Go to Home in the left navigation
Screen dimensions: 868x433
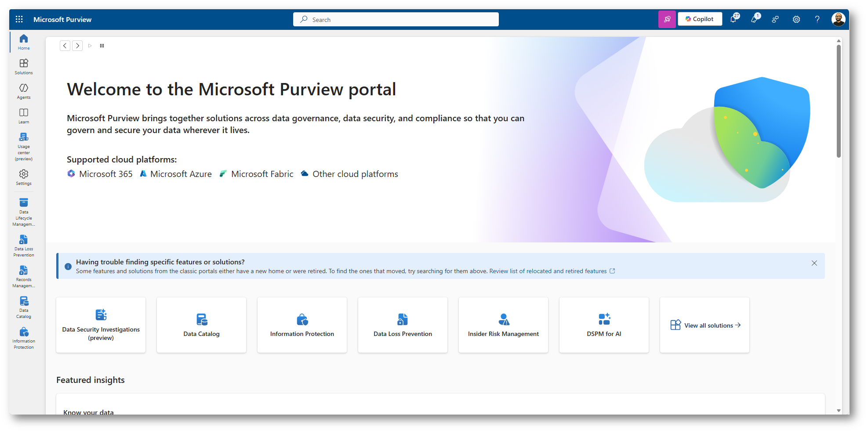[24, 42]
